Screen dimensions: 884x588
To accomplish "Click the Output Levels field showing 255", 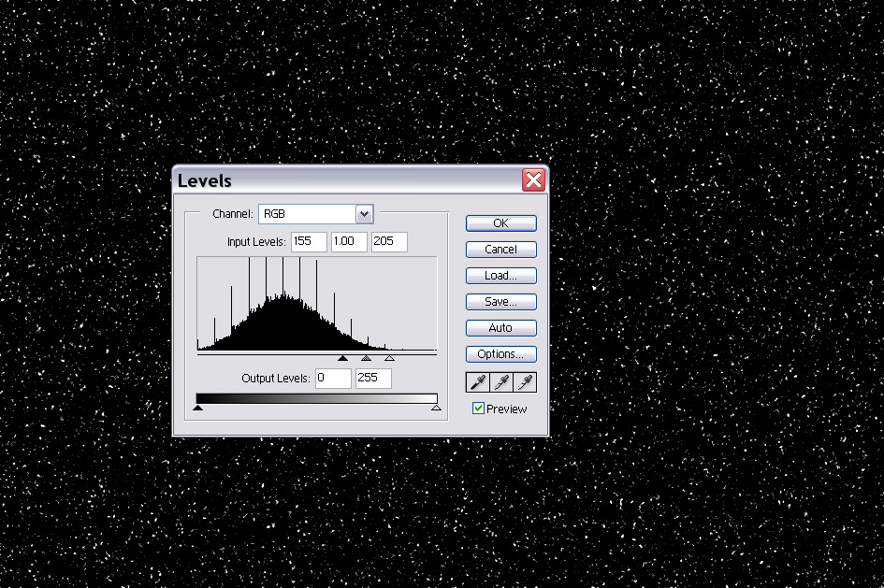I will [x=372, y=379].
